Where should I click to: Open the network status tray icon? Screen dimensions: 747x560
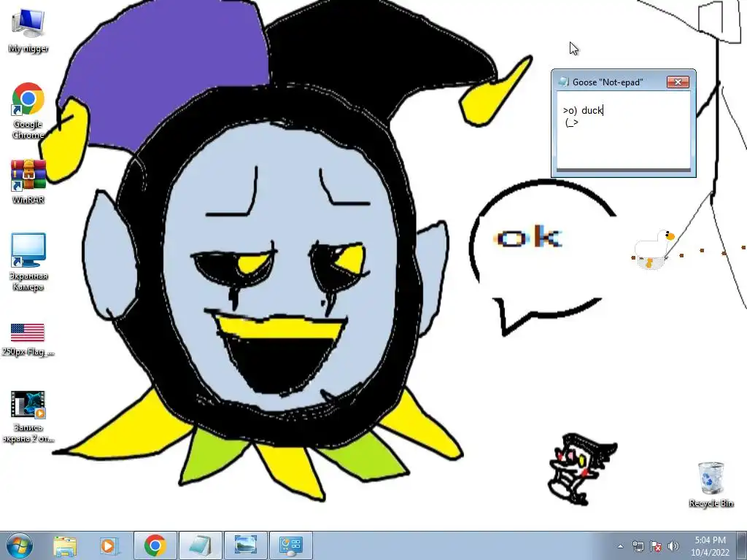(638, 546)
